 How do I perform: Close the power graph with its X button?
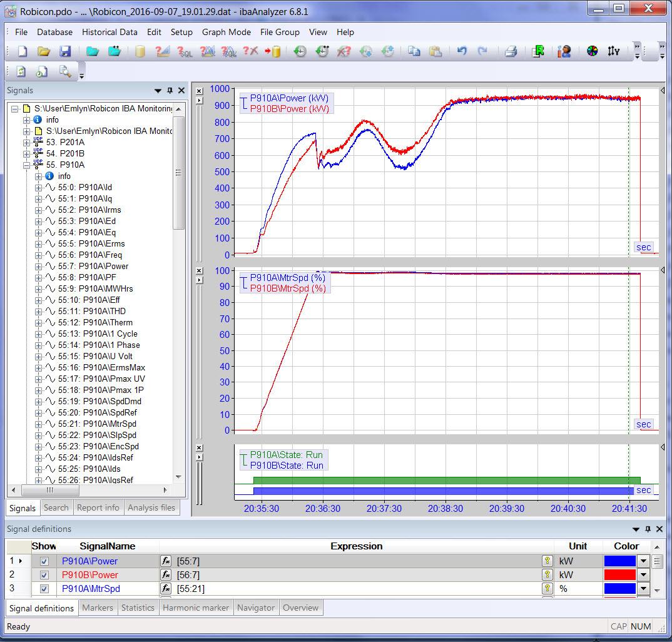point(200,91)
